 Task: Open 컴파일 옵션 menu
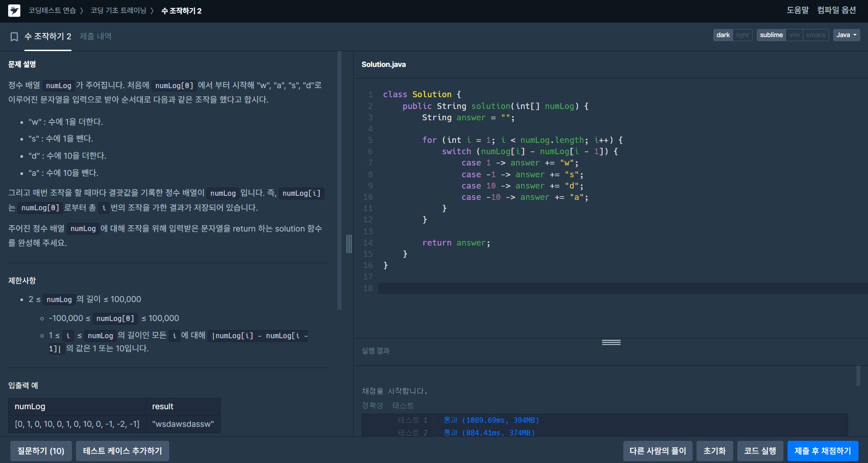836,10
